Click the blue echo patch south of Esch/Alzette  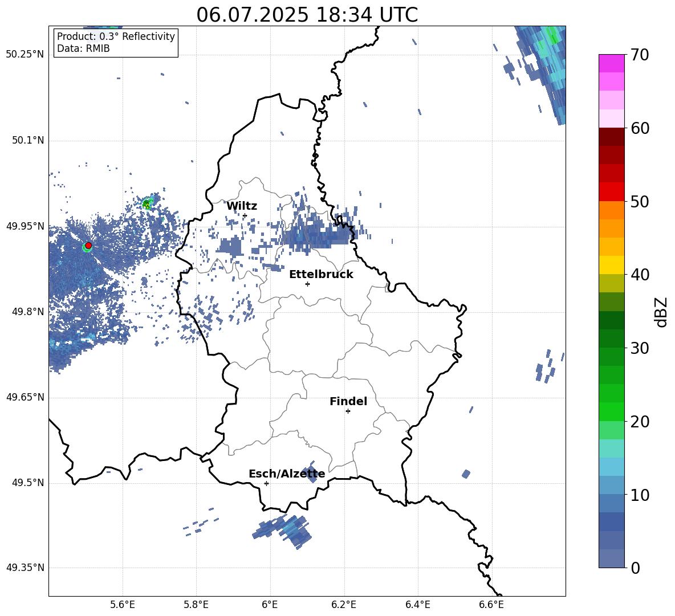(282, 531)
